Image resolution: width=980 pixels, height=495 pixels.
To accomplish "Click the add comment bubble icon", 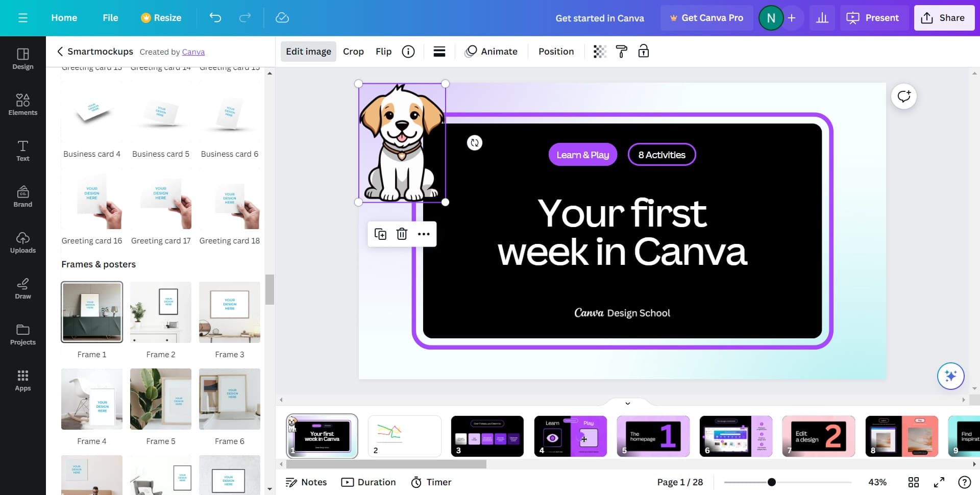I will pyautogui.click(x=903, y=96).
